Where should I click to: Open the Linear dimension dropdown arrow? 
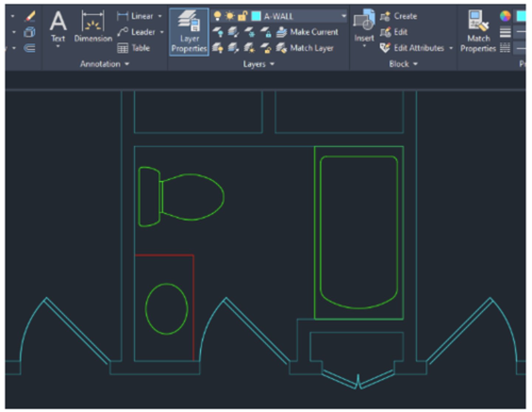point(160,16)
